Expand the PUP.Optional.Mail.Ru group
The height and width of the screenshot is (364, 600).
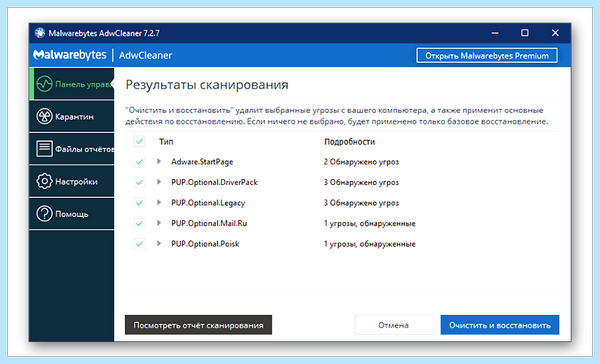click(x=159, y=223)
